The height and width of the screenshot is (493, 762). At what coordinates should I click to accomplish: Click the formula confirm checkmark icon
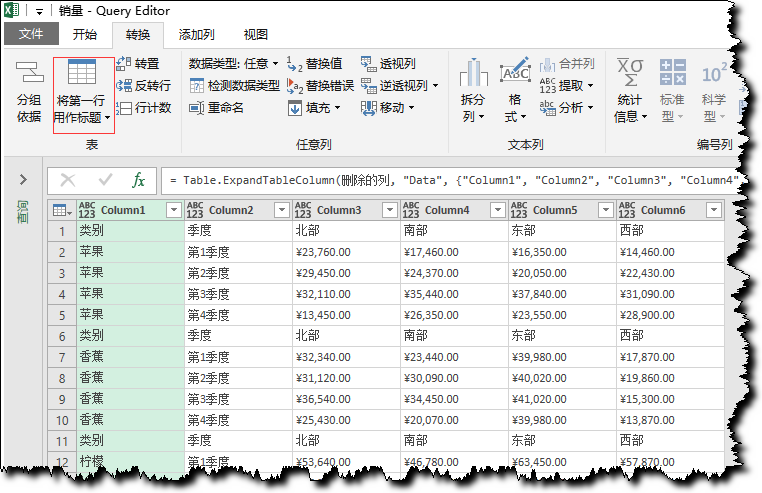pyautogui.click(x=105, y=180)
